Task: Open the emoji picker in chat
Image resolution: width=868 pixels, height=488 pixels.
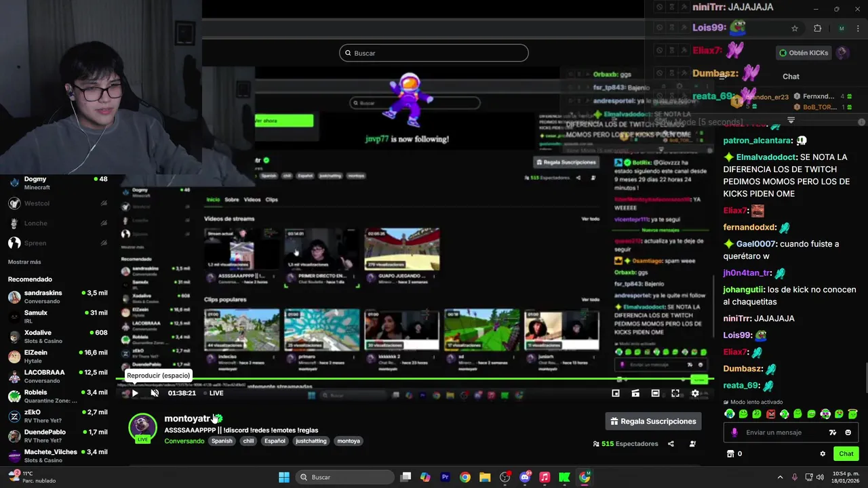Action: coord(848,432)
